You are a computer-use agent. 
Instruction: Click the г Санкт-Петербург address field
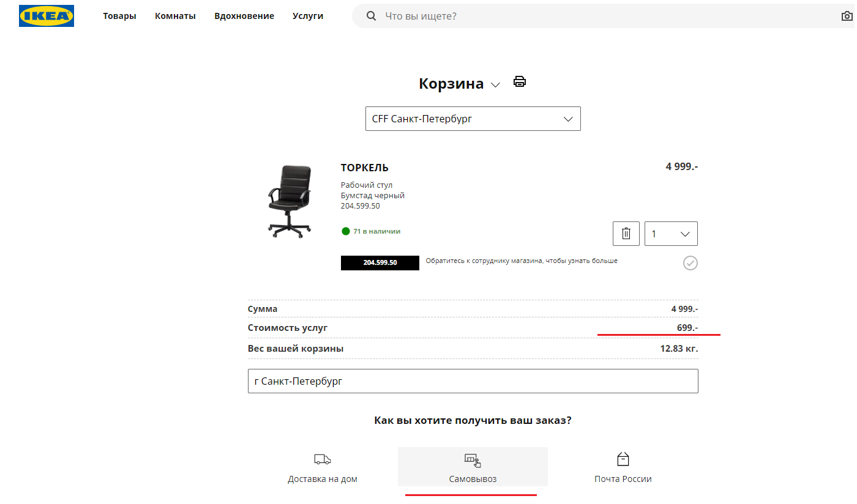473,381
